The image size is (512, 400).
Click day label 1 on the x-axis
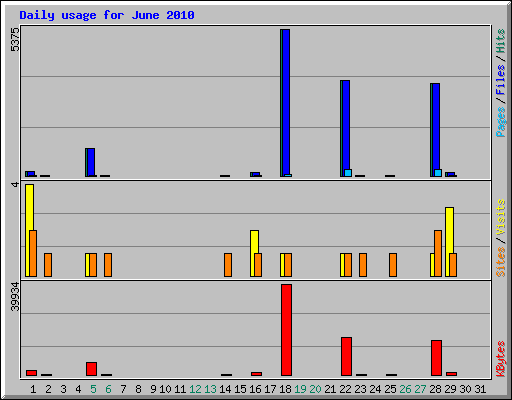(33, 389)
